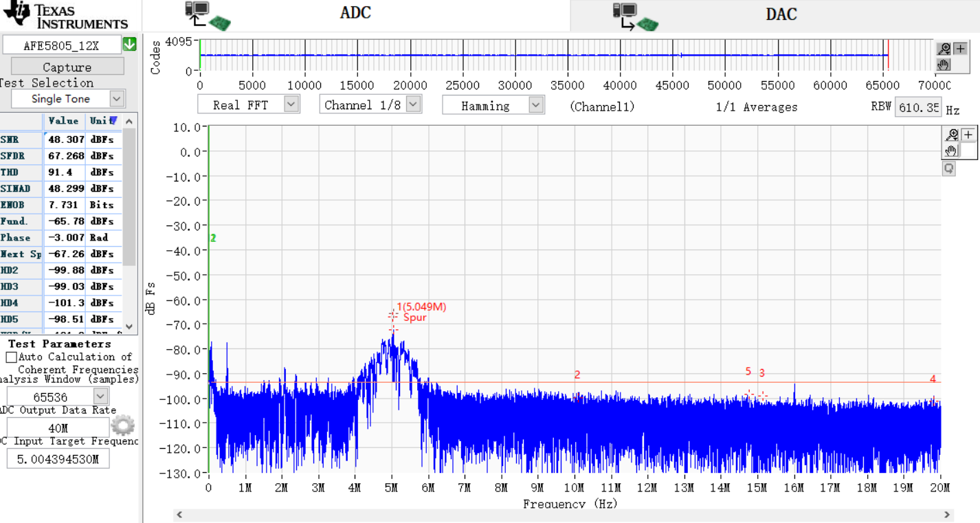Select zoom tool on codes plot
Viewport: 980px width, 523px height.
tap(944, 49)
